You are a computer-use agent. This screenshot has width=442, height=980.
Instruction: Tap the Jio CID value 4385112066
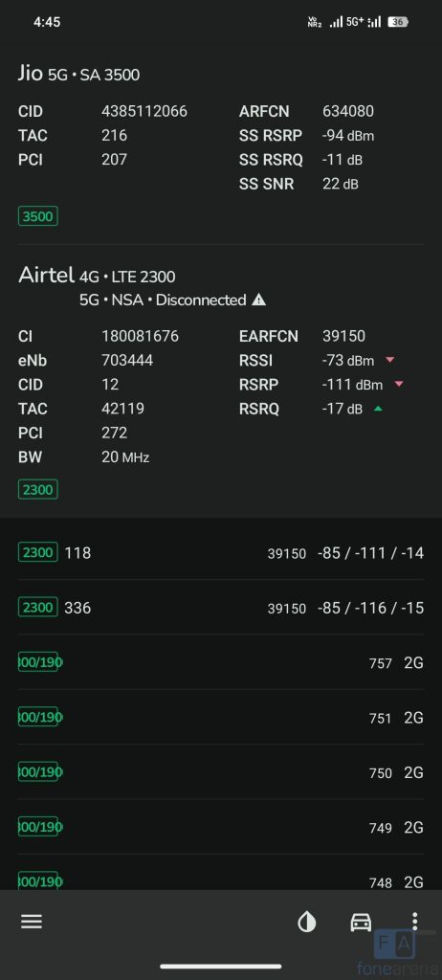click(144, 111)
